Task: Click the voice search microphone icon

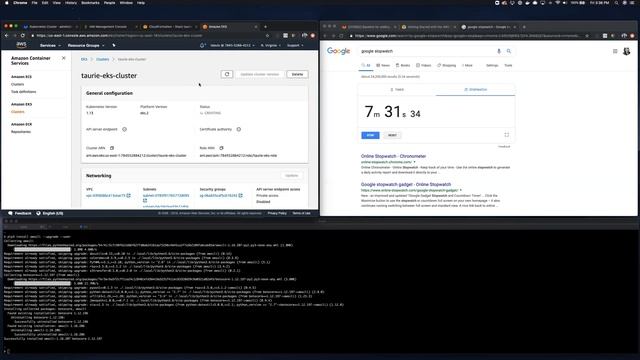Action: tap(499, 51)
